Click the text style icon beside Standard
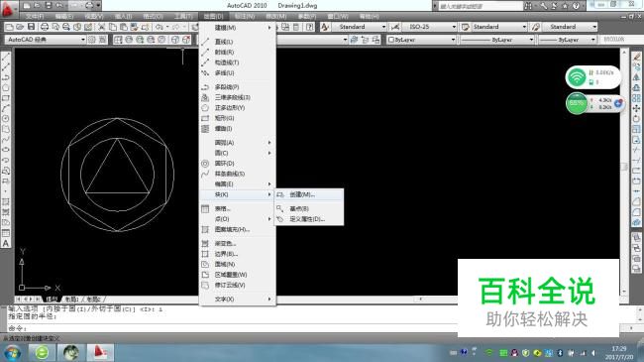The image size is (644, 362). pyautogui.click(x=324, y=27)
